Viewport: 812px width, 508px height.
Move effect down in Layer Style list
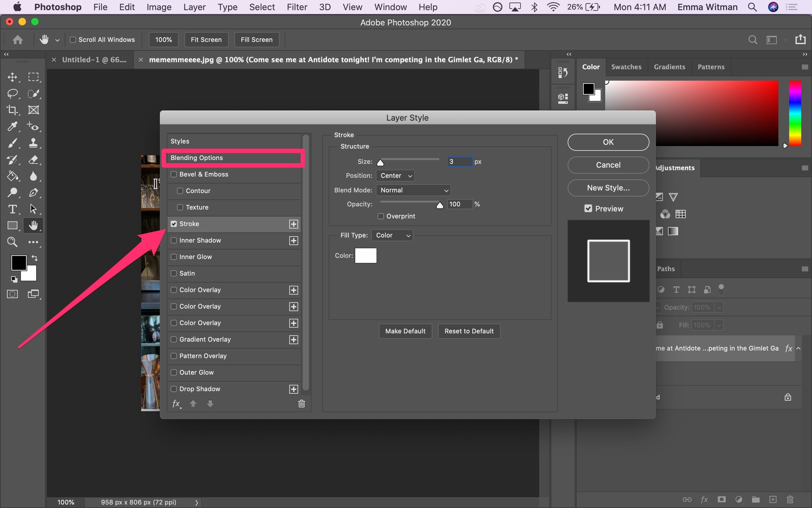click(x=210, y=404)
